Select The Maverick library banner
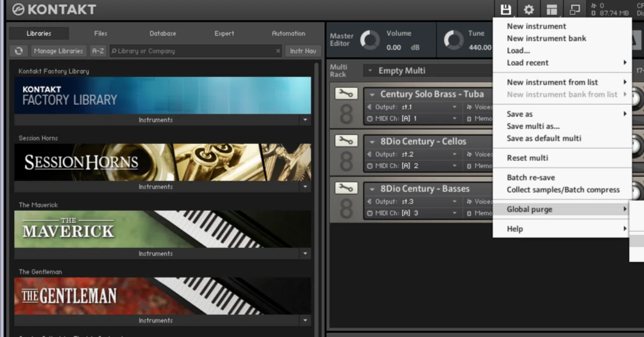The image size is (644, 337). point(163,229)
